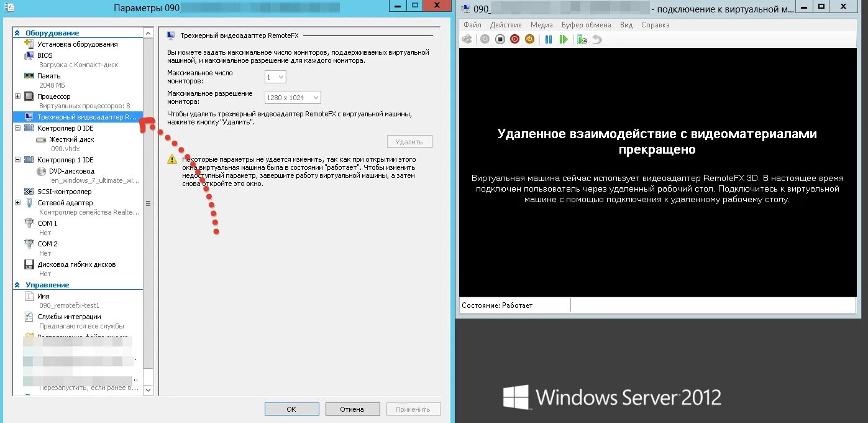Viewport: 868px width, 423px height.
Task: Click the Память memory chip icon
Action: (29, 76)
